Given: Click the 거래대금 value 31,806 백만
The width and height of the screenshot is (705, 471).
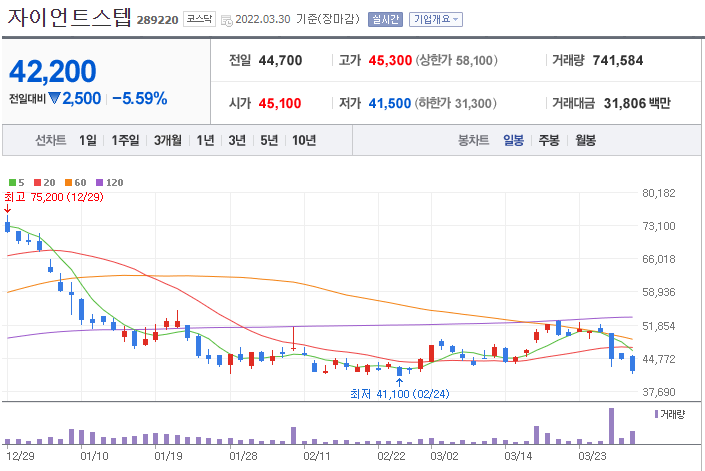Looking at the screenshot, I should click(x=637, y=103).
